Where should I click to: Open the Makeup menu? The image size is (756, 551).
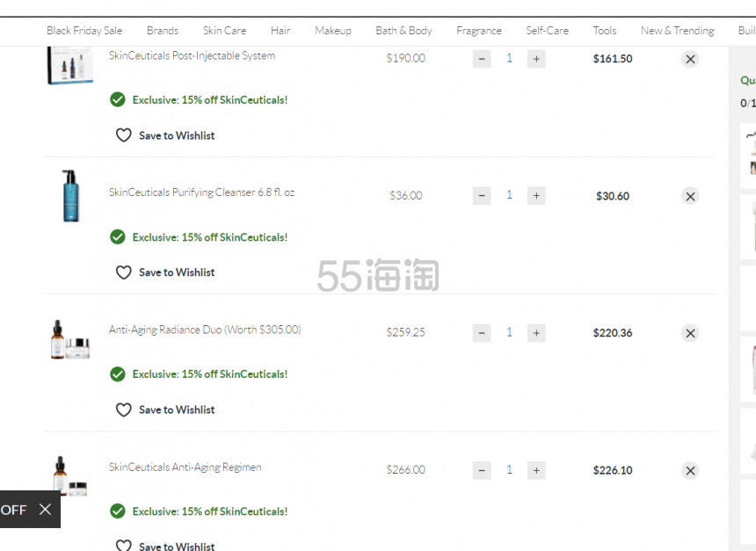pyautogui.click(x=333, y=31)
